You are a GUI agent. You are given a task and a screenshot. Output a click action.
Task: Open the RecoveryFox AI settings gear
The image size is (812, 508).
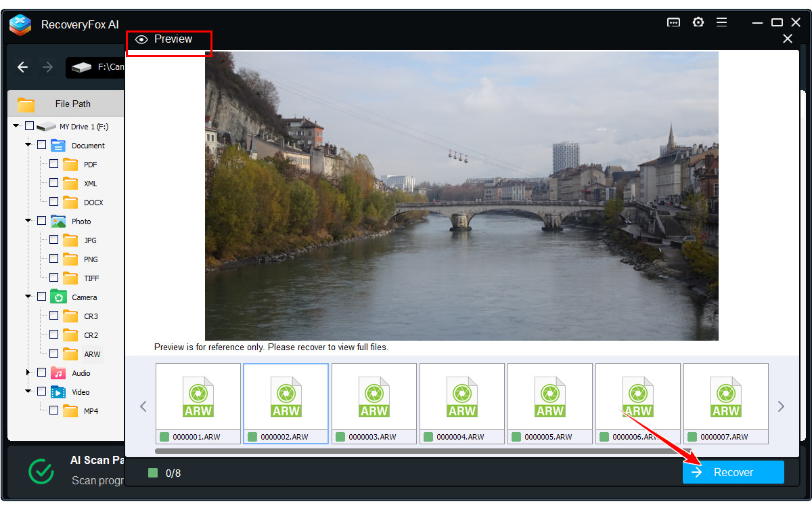point(698,22)
